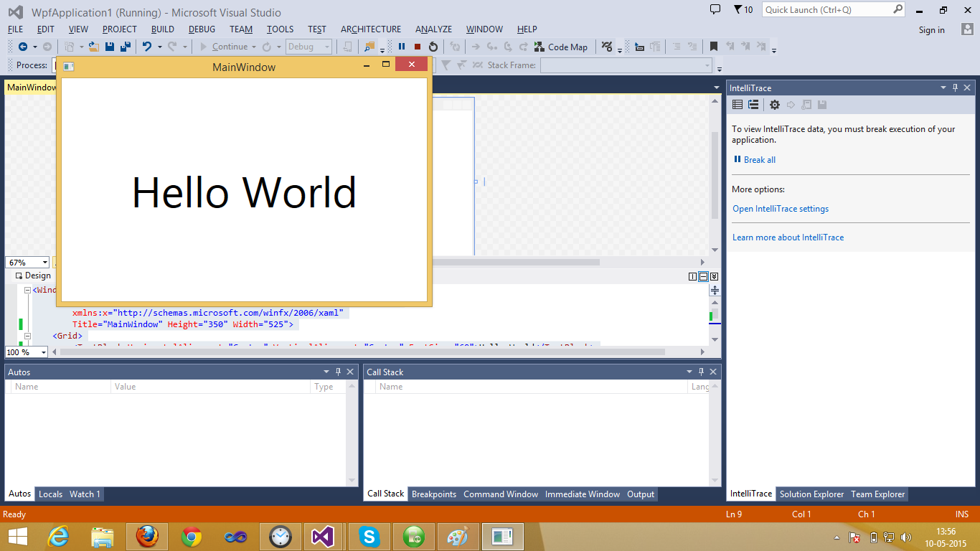Click Open IntelliTrace settings link
Viewport: 980px width, 551px height.
coord(781,209)
